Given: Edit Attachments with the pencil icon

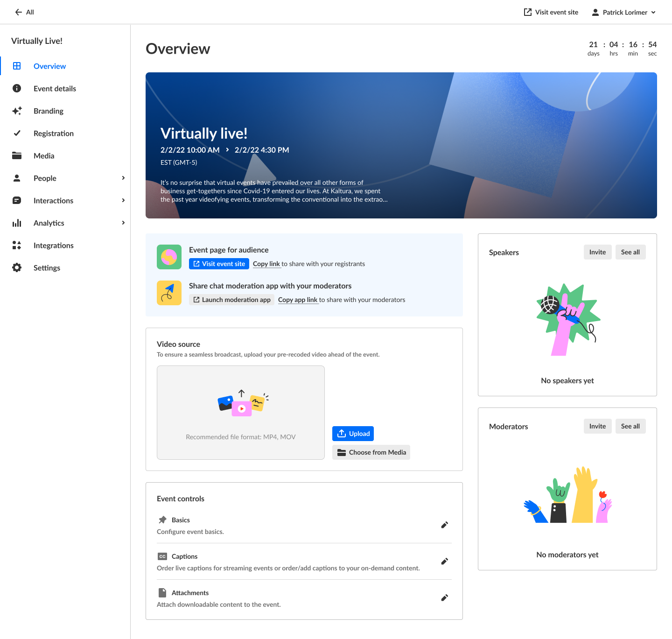Looking at the screenshot, I should pyautogui.click(x=445, y=598).
